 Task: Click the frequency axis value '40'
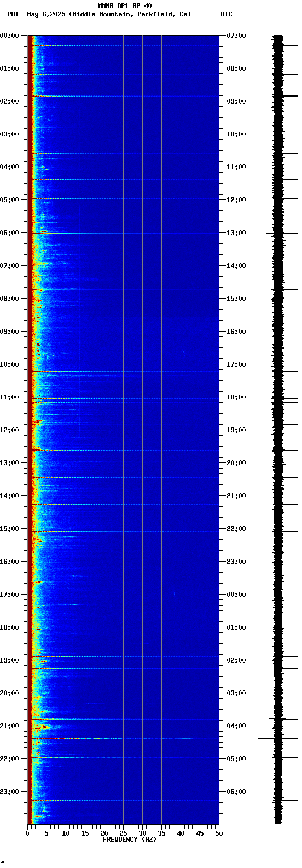coord(181,833)
